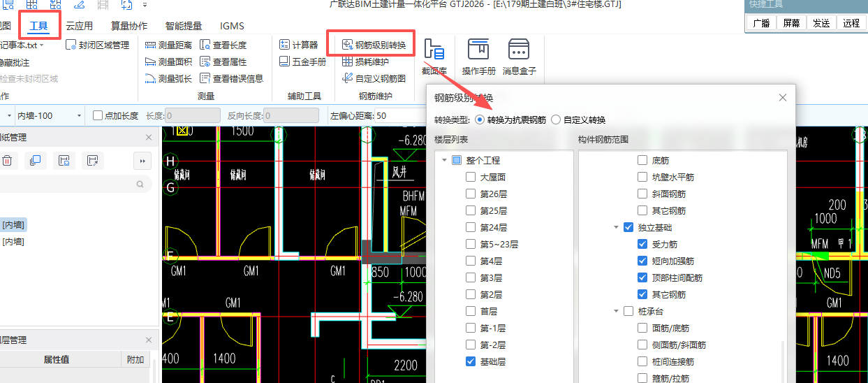Expand more tools with double-arrow button

142,161
